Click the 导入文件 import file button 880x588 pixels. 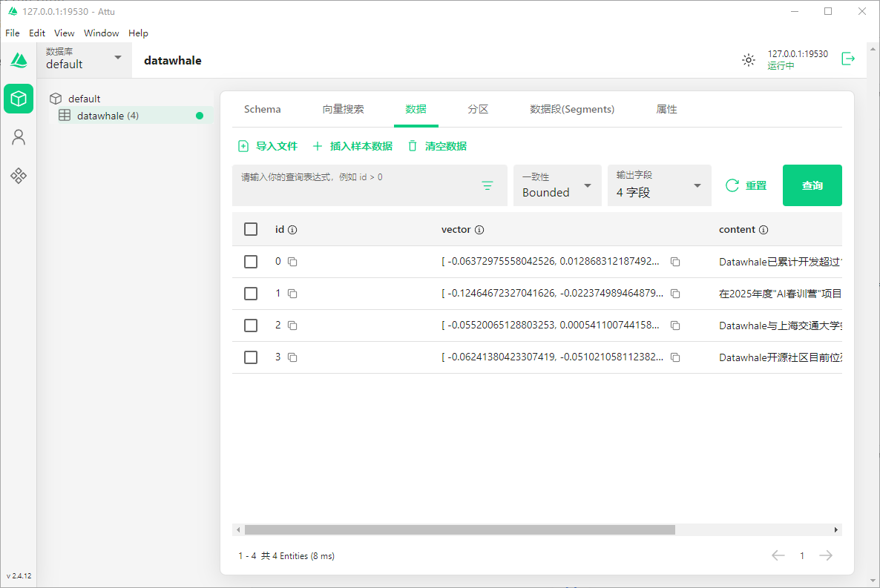(x=268, y=146)
